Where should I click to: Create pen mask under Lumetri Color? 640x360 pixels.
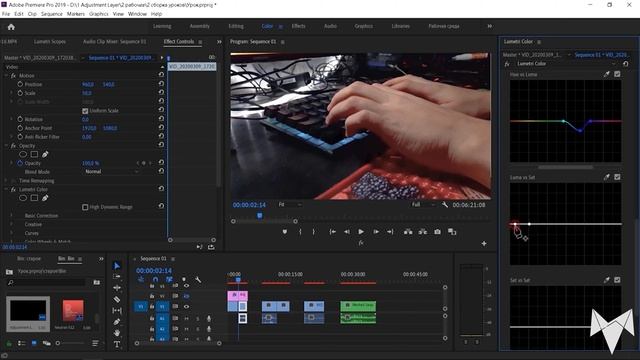[x=45, y=198]
